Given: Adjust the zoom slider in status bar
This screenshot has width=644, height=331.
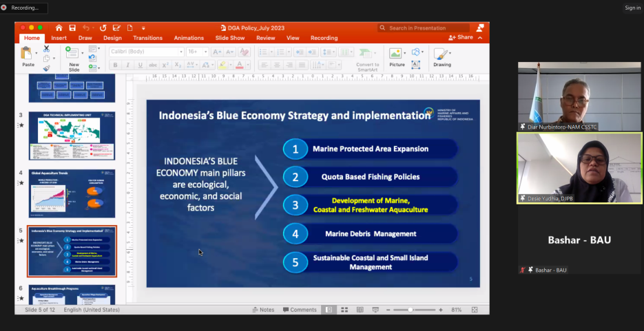Looking at the screenshot, I should [411, 310].
